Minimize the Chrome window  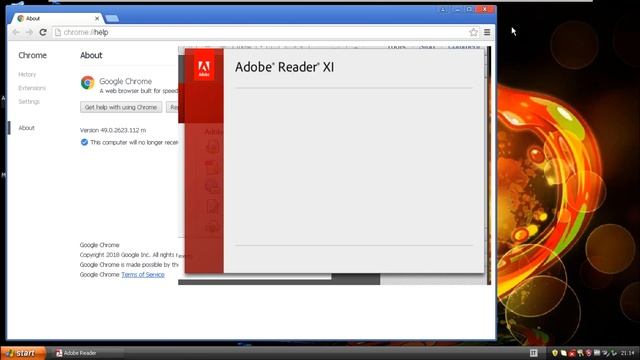458,9
